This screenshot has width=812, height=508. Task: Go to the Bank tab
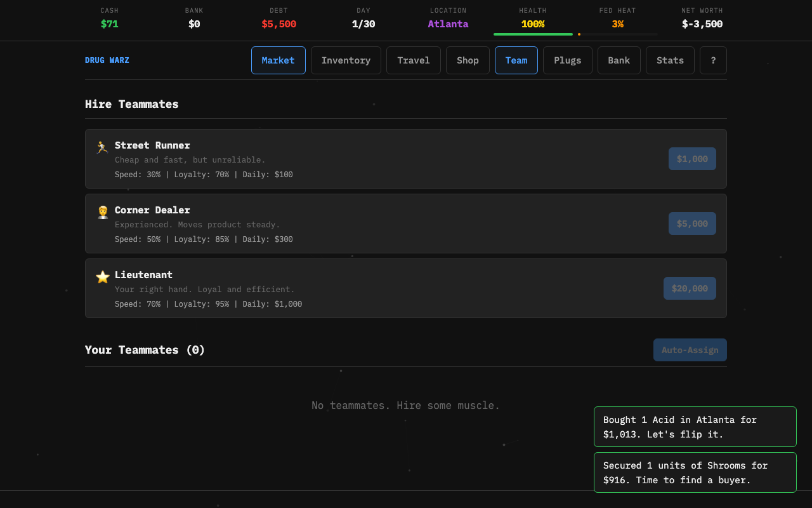tap(619, 60)
